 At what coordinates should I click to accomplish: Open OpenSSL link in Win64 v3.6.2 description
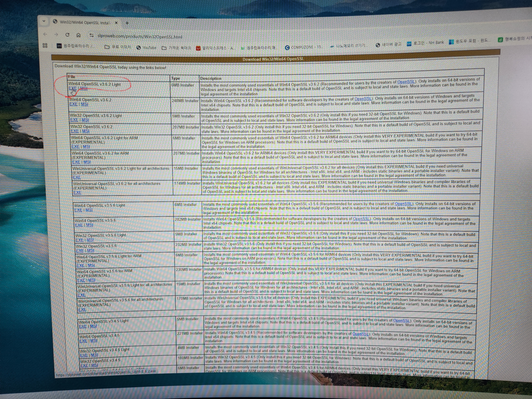[363, 99]
